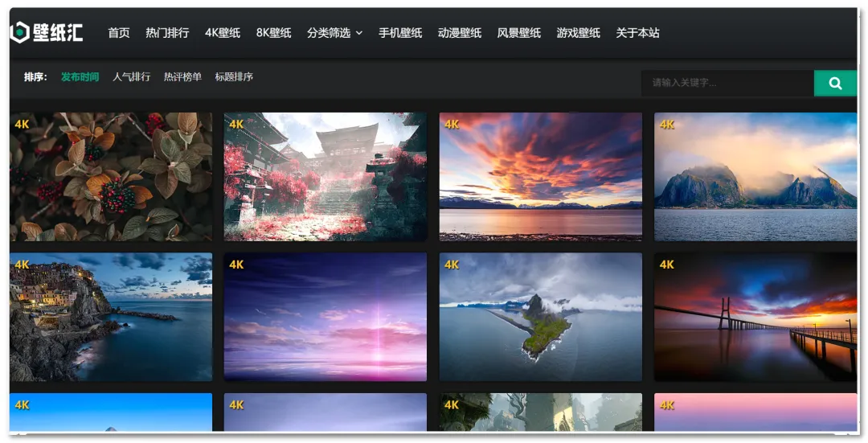The image size is (868, 443).
Task: Open the coastal cliff village wallpaper
Action: point(111,317)
